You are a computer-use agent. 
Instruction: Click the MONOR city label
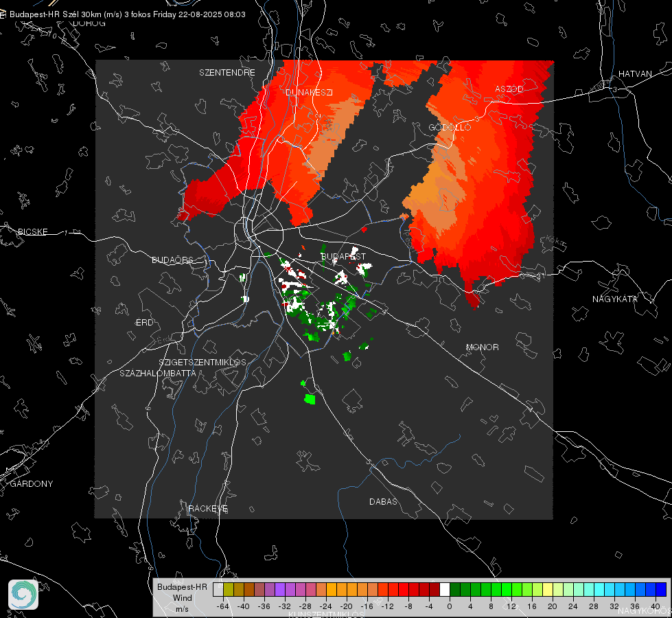[482, 347]
